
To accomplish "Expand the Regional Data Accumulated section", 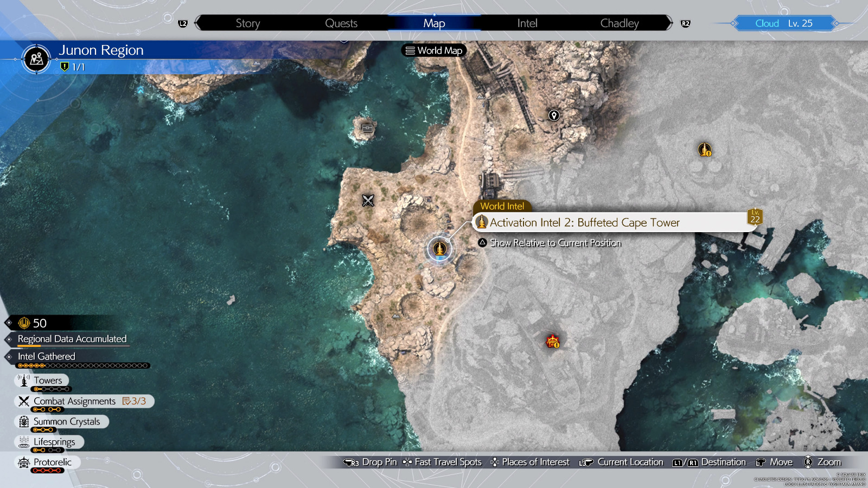I will (x=72, y=339).
